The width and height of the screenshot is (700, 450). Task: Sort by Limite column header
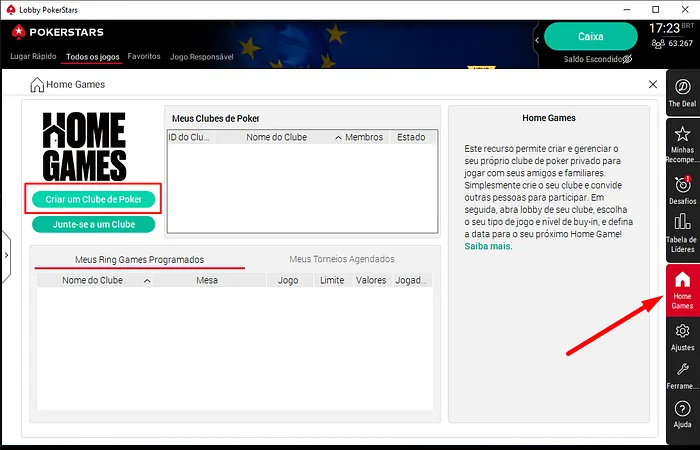(332, 280)
